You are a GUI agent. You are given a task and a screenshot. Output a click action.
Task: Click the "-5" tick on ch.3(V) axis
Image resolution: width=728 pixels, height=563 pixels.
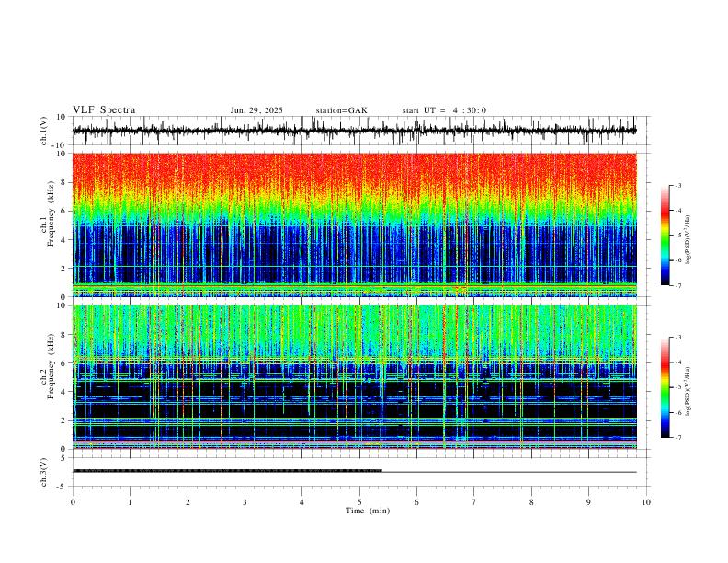pos(63,487)
